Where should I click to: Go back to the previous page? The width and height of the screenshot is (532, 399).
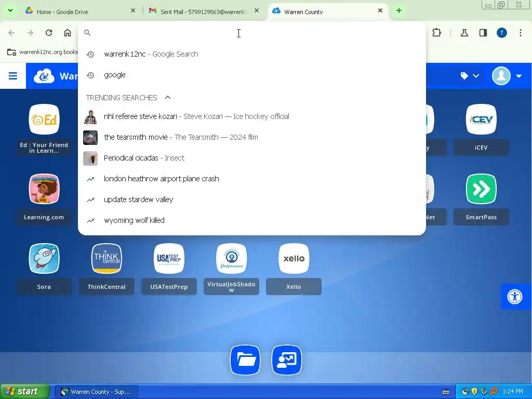[x=11, y=33]
